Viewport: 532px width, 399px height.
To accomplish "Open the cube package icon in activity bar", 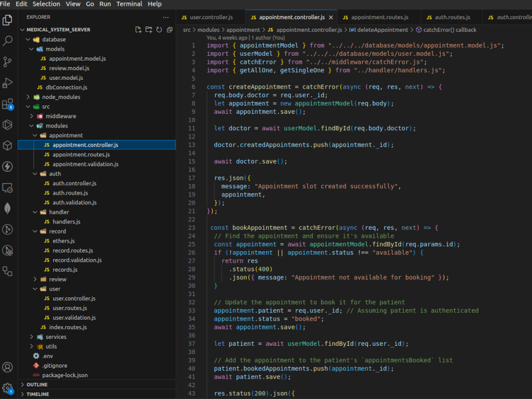I will click(x=7, y=146).
